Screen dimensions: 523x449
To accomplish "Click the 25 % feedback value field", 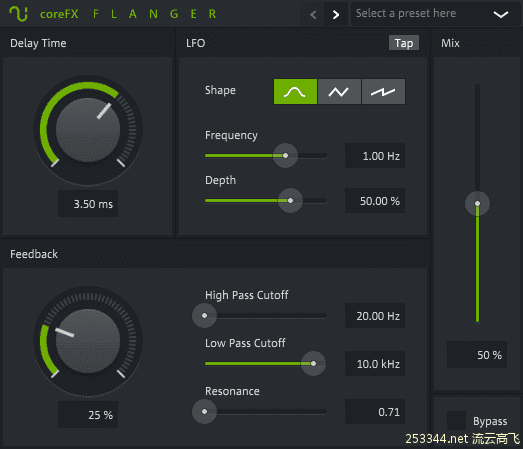I will pyautogui.click(x=88, y=415).
